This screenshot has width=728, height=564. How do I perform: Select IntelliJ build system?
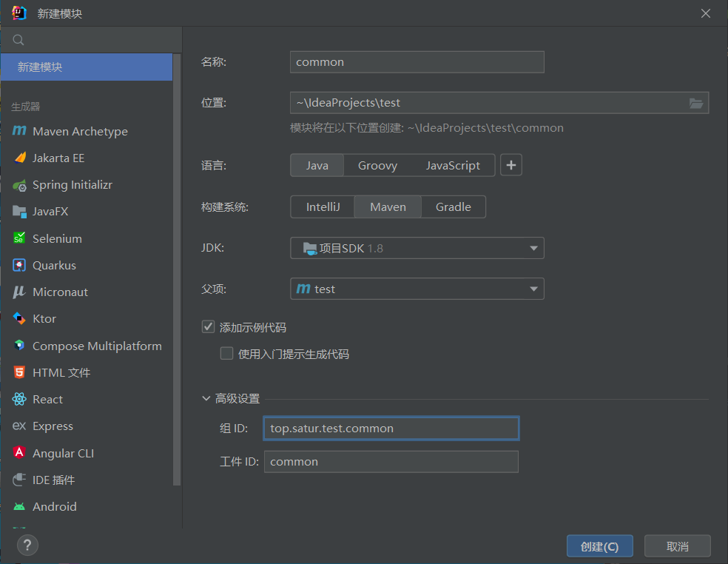click(323, 207)
